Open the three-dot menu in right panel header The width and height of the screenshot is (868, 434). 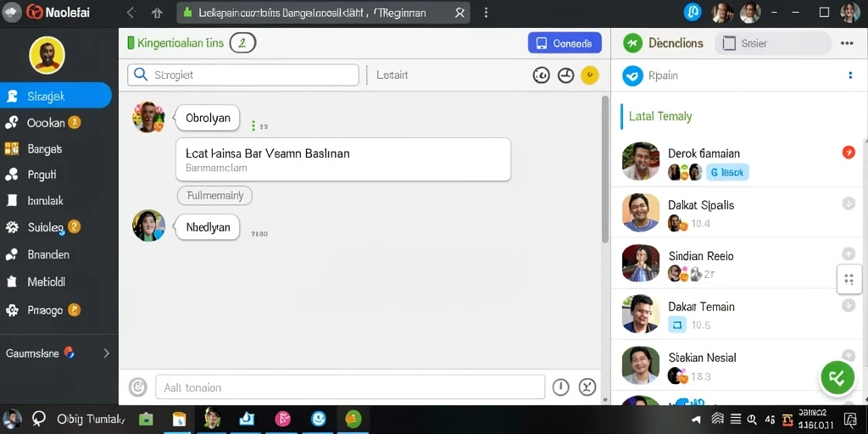pyautogui.click(x=847, y=43)
